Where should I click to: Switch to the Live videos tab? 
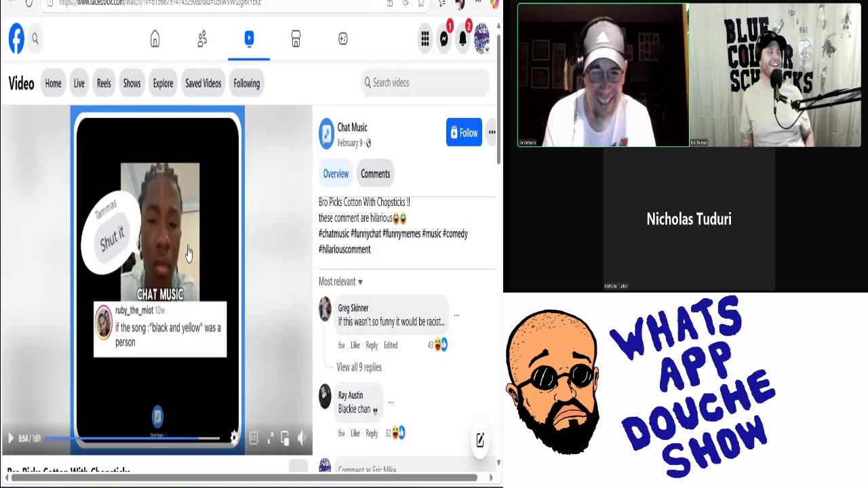coord(79,83)
